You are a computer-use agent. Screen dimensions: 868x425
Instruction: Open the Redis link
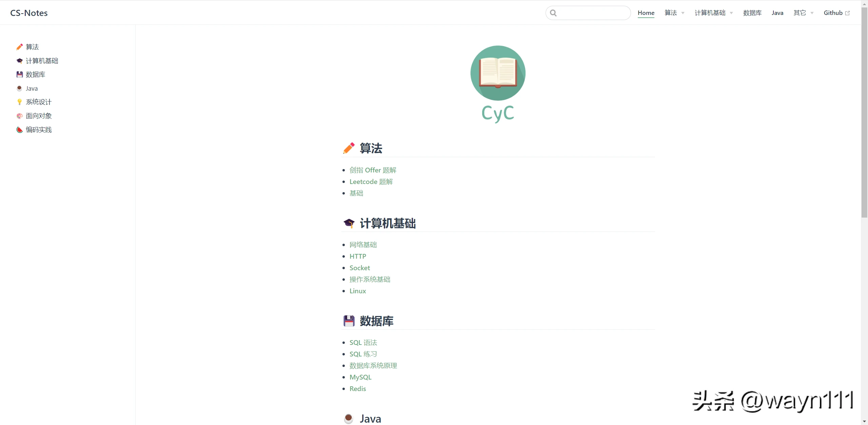tap(358, 389)
